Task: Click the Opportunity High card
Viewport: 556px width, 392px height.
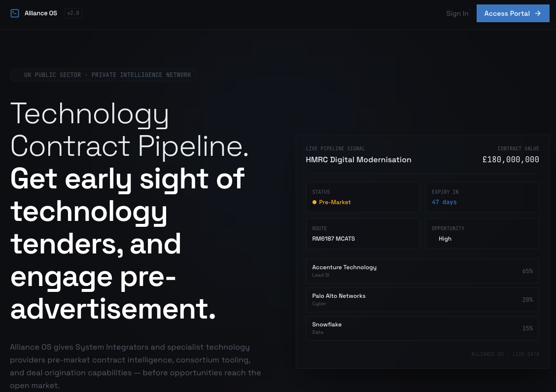Action: 482,234
